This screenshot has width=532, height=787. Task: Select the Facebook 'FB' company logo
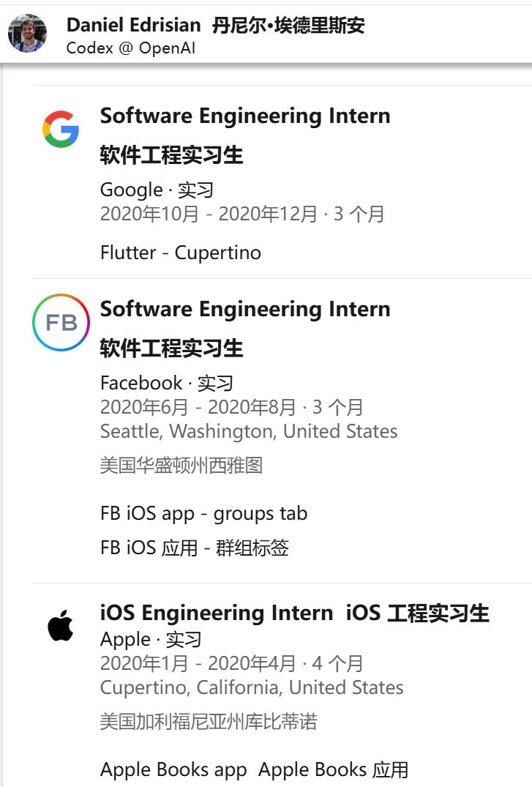coord(61,322)
